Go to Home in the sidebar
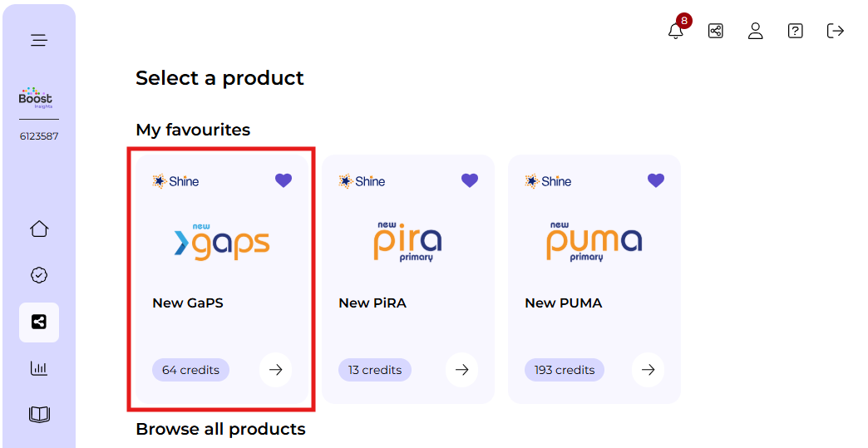The image size is (868, 448). (x=39, y=229)
